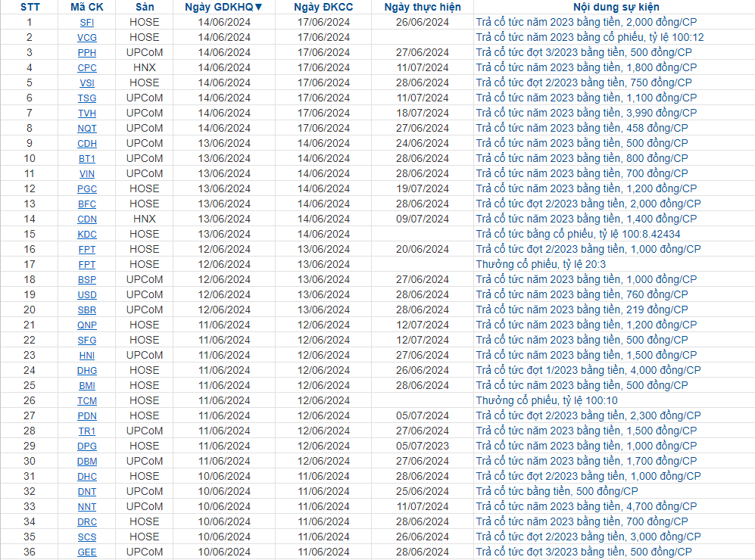Select event 'Thưởng cổ phiếu, tỷ lệ 100:10'
The image size is (755, 560).
click(x=547, y=400)
